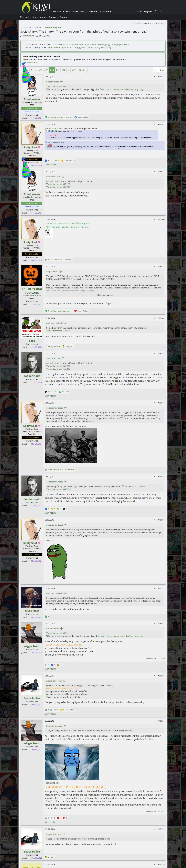Click the Criticism breadcrumb
This screenshot has height=868, width=186.
pyautogui.click(x=38, y=27)
